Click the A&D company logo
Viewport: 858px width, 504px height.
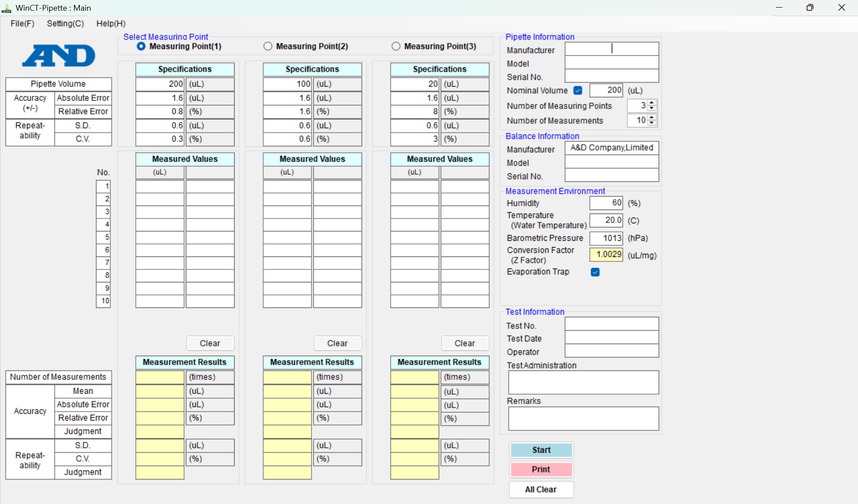[59, 56]
